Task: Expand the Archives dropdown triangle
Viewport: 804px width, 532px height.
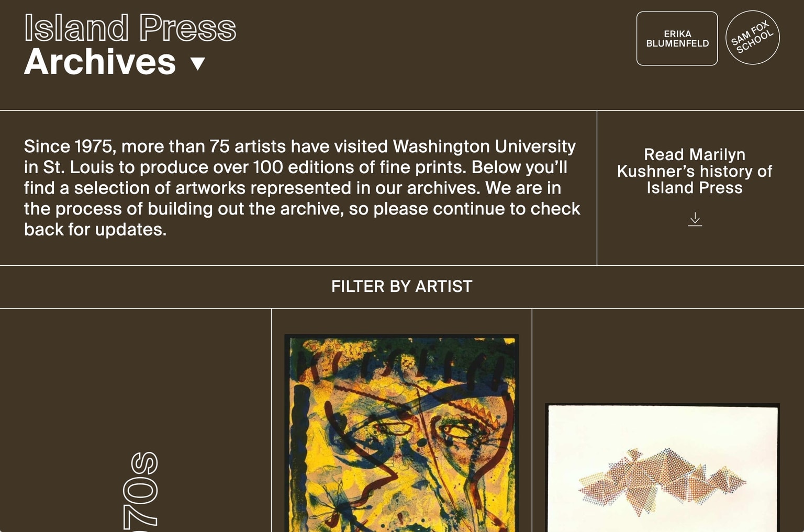Action: [x=198, y=64]
